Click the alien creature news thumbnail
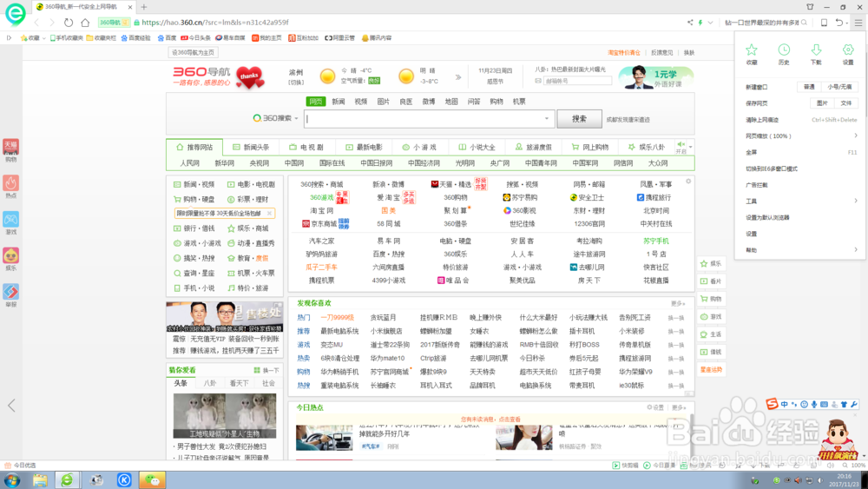Viewport: 868px width, 489px height. [x=225, y=415]
